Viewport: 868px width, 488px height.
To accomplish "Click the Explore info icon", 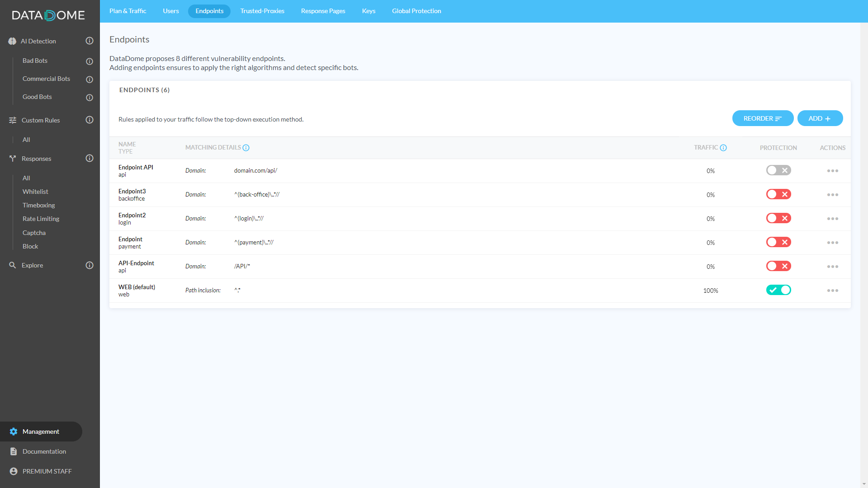I will 90,265.
